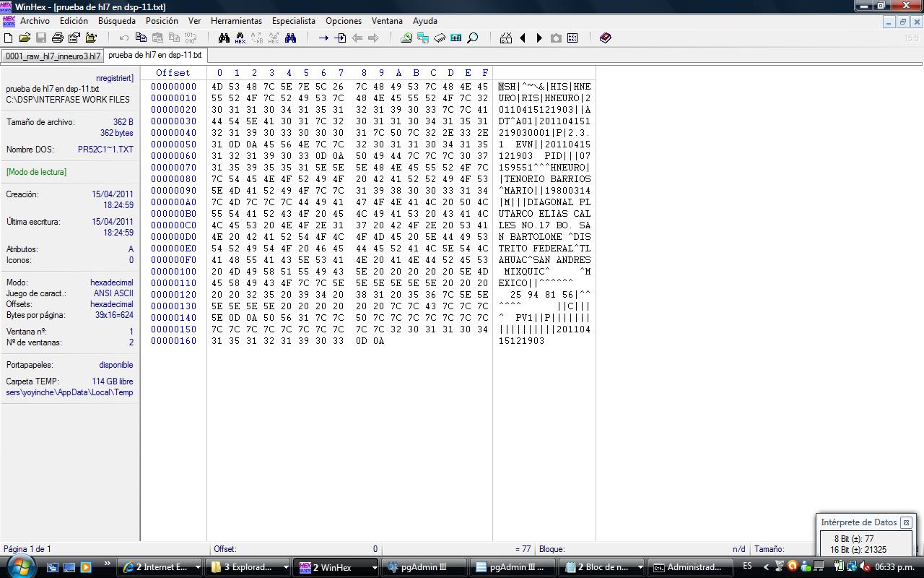This screenshot has height=578, width=924.
Task: Open the Archivo menu
Action: tap(35, 21)
